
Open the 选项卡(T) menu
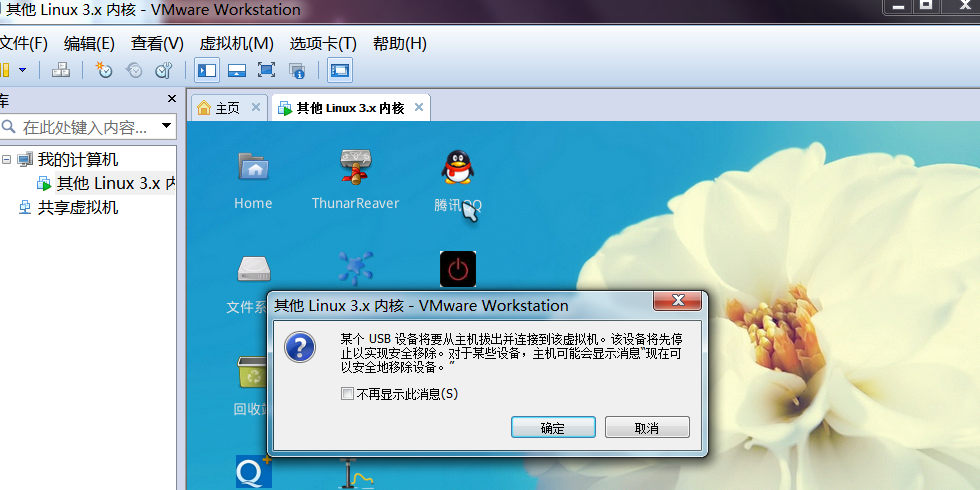(322, 44)
